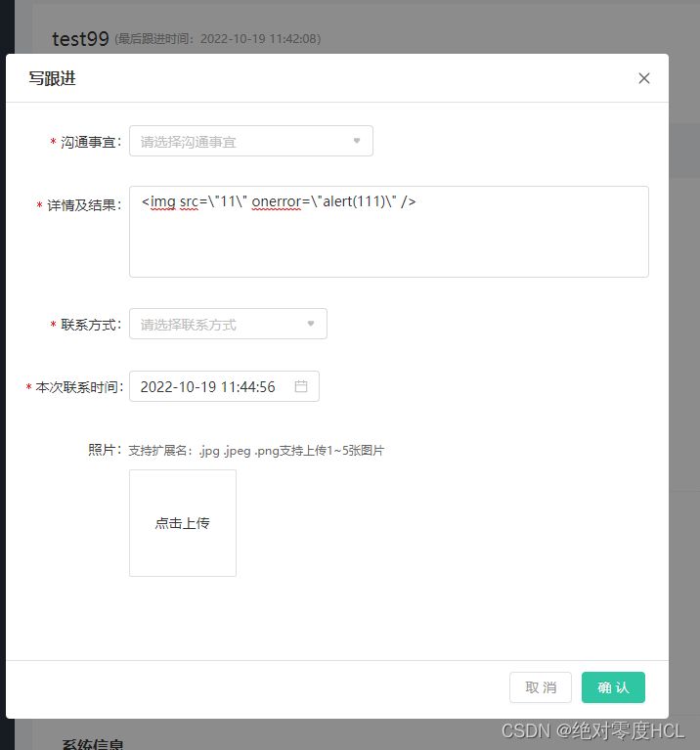Click the 取消 button
The height and width of the screenshot is (750, 700).
tap(541, 687)
